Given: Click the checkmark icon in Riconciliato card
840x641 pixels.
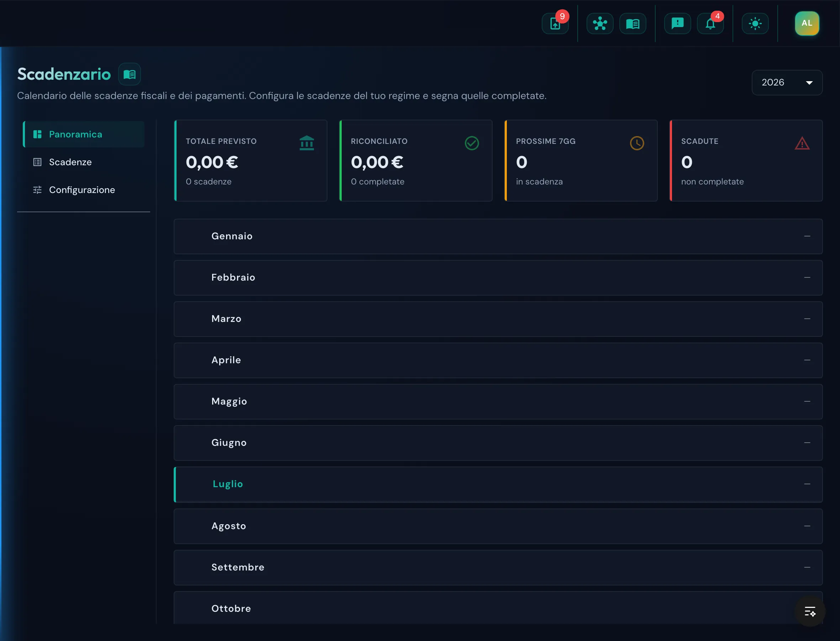Looking at the screenshot, I should (x=472, y=143).
